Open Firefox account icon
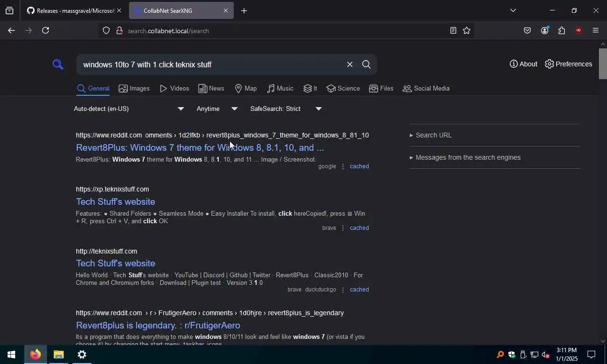Viewport: 607px width, 364px height. coord(544,30)
